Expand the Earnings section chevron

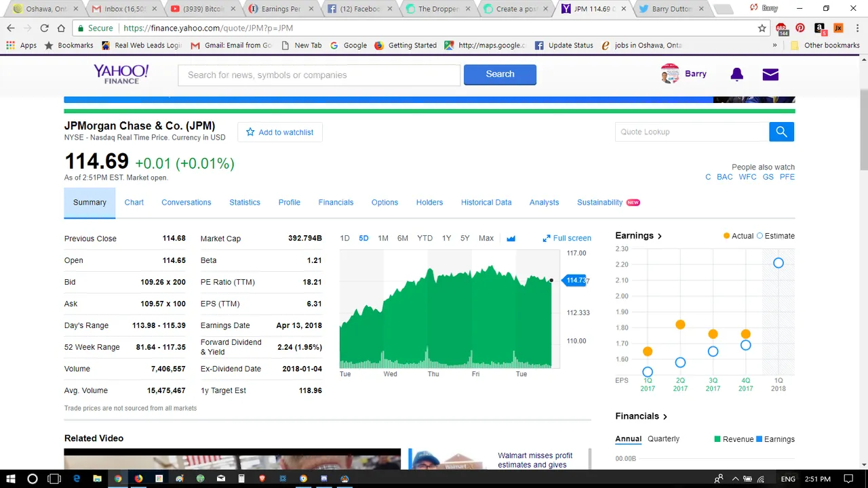(660, 236)
